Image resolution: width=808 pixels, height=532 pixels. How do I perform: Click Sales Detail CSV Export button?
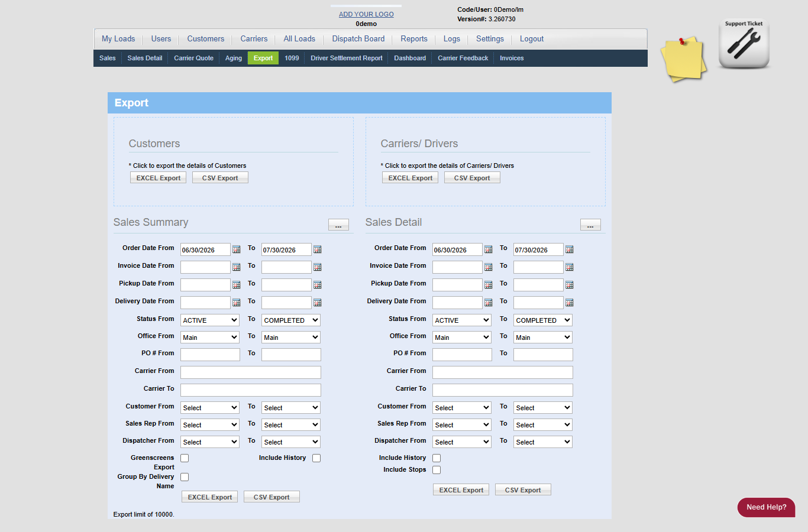pyautogui.click(x=523, y=490)
